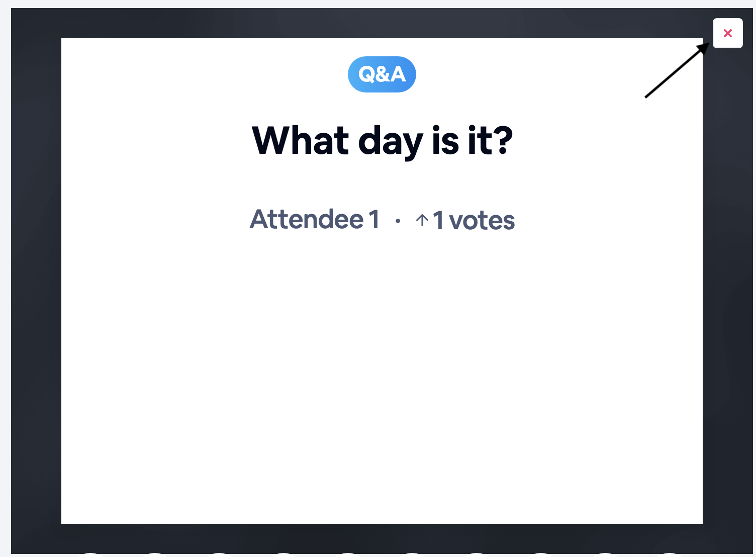The image size is (756, 557).
Task: Click the tail end of the annotation arrow
Action: click(x=647, y=96)
